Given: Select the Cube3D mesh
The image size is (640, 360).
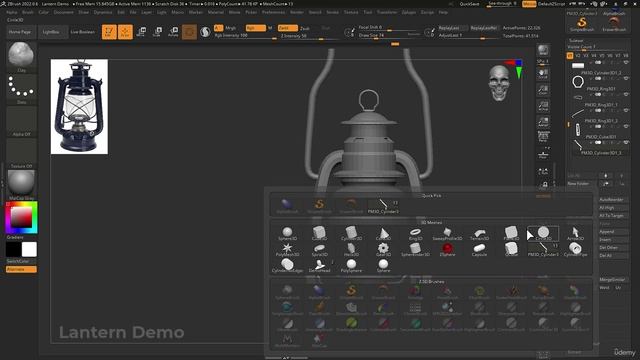Looking at the screenshot, I should (319, 234).
